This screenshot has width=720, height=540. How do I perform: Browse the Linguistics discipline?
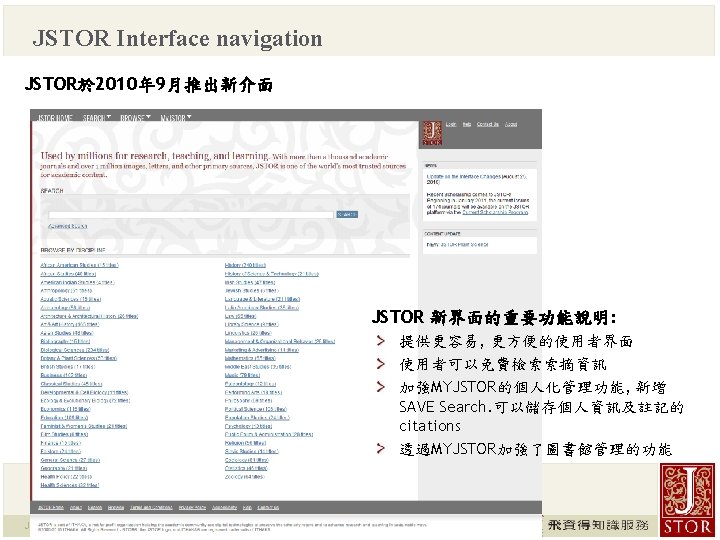pyautogui.click(x=248, y=333)
